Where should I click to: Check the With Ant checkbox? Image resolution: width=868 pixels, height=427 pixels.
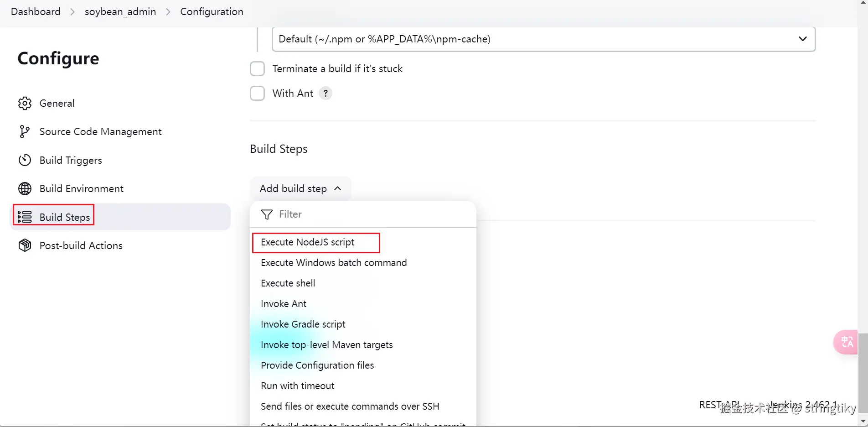pos(257,94)
